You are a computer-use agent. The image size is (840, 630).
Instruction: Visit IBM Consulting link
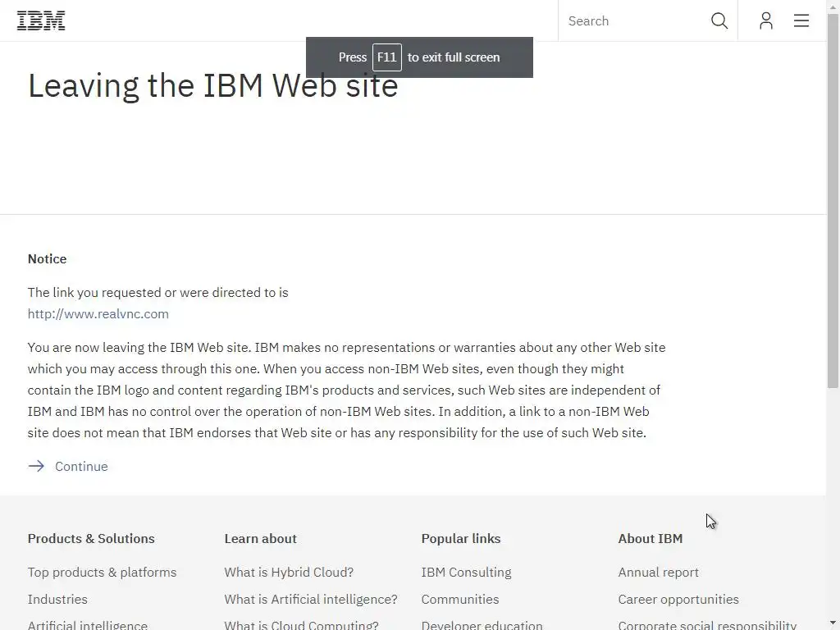pos(466,572)
